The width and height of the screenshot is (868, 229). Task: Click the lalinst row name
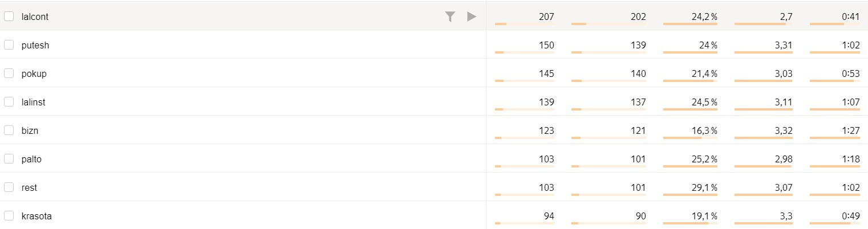click(x=33, y=102)
